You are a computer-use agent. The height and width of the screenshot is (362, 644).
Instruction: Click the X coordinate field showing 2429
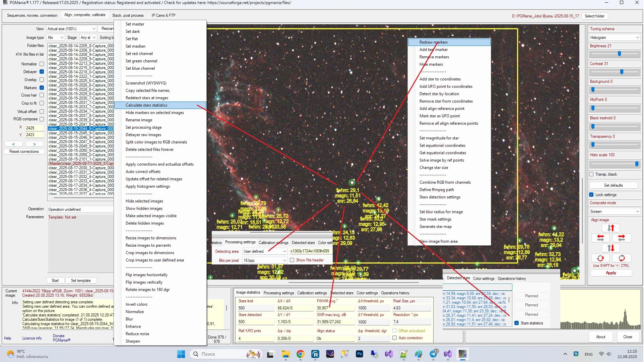pos(35,128)
